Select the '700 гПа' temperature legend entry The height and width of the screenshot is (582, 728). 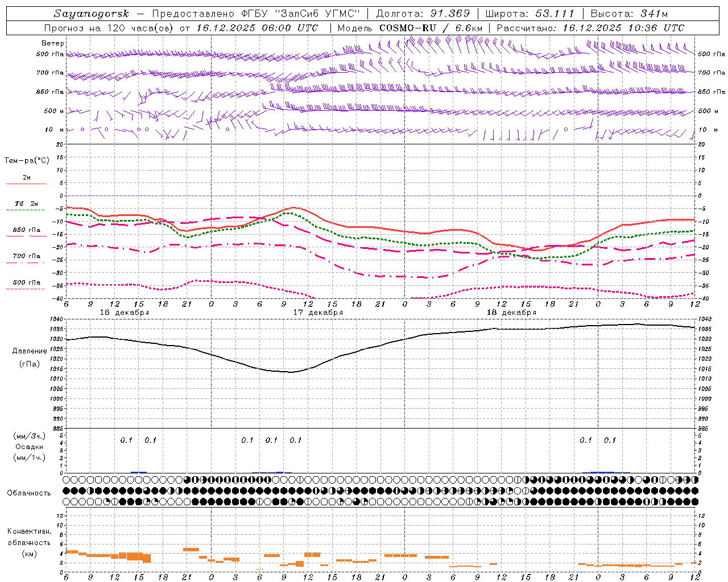27,256
